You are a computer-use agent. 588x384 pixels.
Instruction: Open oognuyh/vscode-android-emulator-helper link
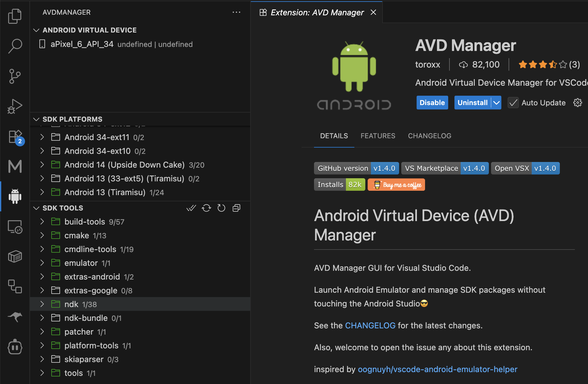point(437,369)
